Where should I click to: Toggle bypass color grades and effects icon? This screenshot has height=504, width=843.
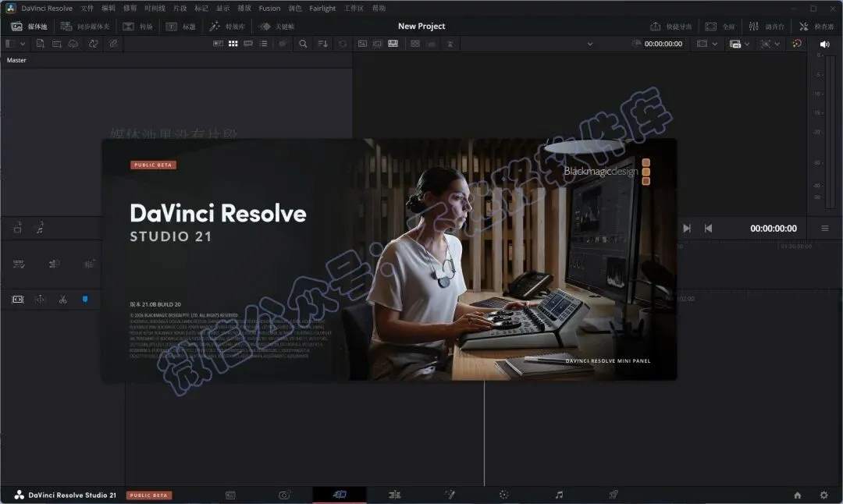(797, 44)
